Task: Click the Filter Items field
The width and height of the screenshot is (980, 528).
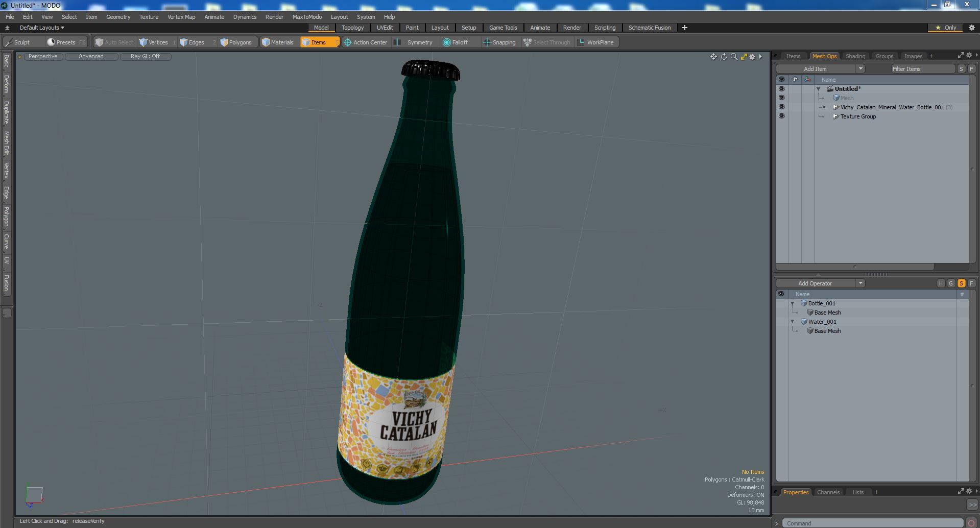Action: [x=923, y=69]
